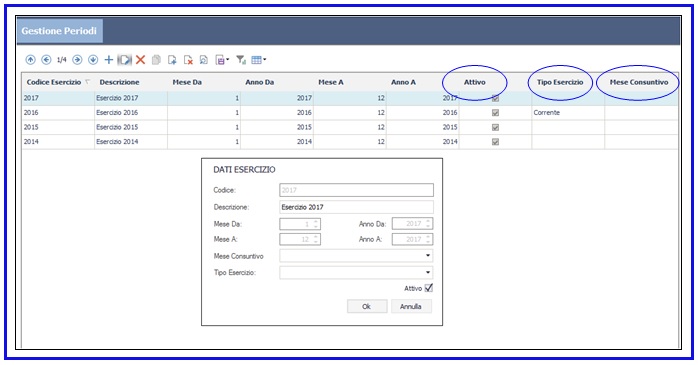Viewport: 698px width, 365px height.
Task: Click Mese Da spinner arrows
Action: (316, 224)
